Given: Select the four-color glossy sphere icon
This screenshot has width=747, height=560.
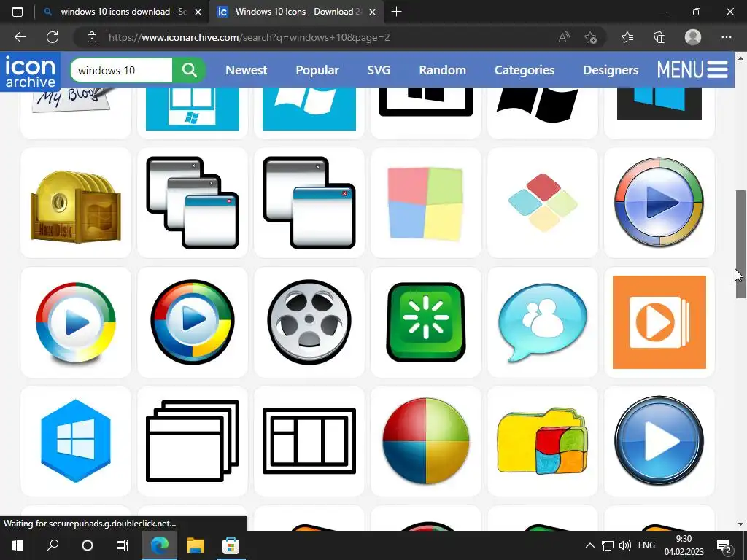Looking at the screenshot, I should 426,441.
